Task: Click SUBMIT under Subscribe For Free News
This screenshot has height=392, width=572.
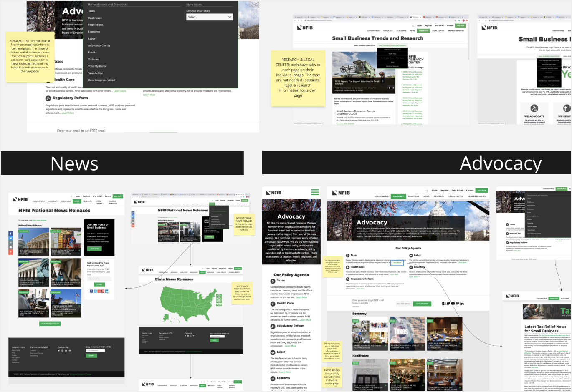Action: (x=99, y=284)
